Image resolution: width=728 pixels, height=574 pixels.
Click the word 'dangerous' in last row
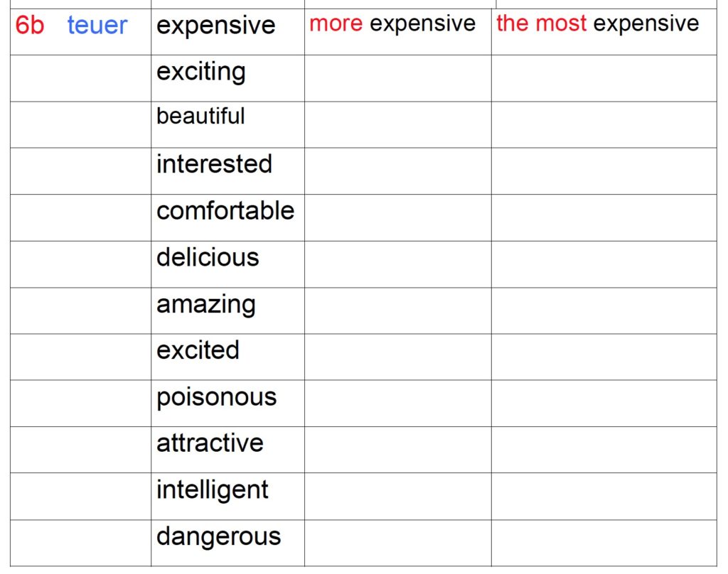pos(219,537)
